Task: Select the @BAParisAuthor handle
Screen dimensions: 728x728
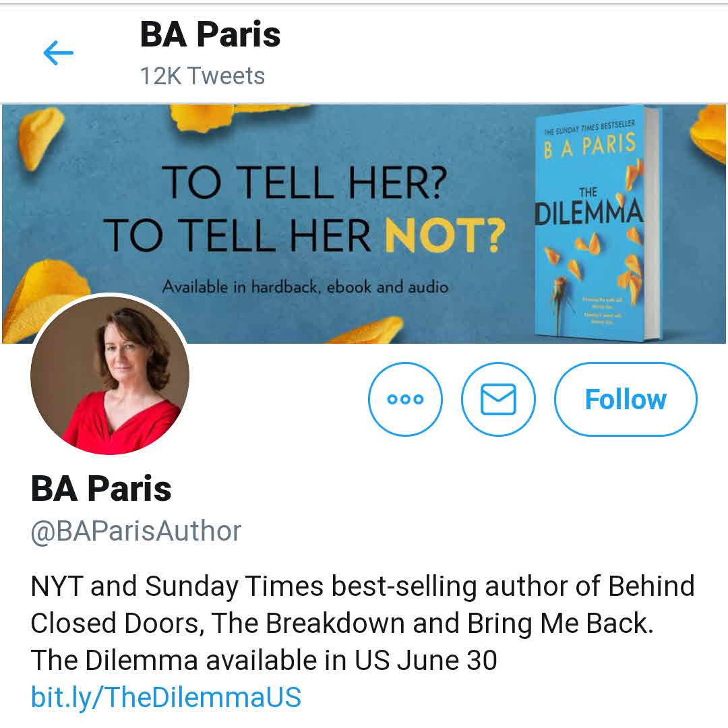Action: tap(136, 531)
